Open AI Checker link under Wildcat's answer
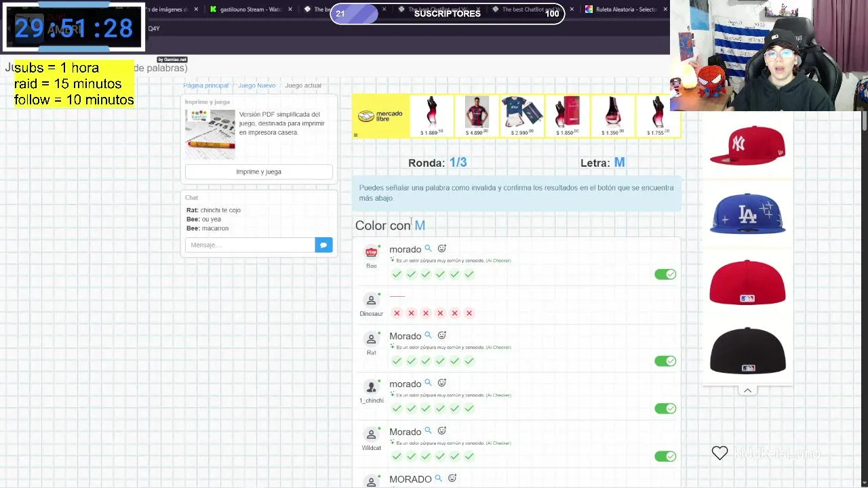The width and height of the screenshot is (868, 488). coord(498,443)
